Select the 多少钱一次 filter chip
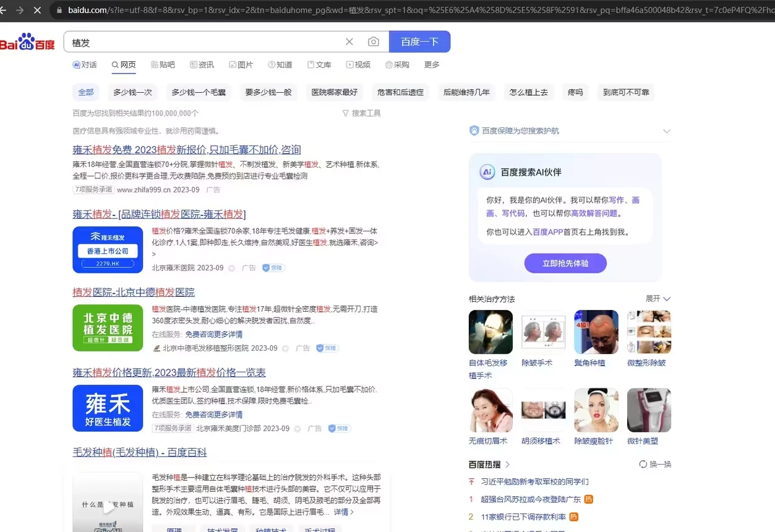Image resolution: width=775 pixels, height=532 pixels. [x=132, y=92]
